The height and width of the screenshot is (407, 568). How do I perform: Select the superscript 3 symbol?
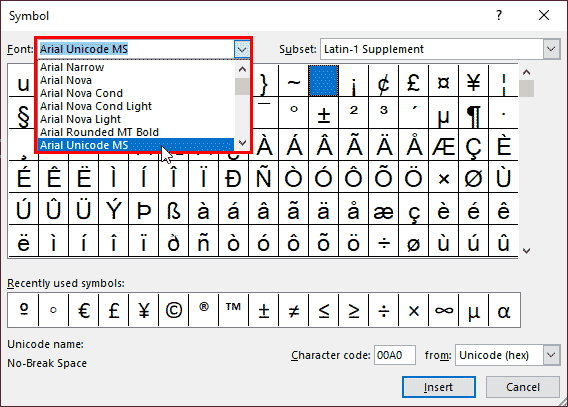click(x=384, y=113)
